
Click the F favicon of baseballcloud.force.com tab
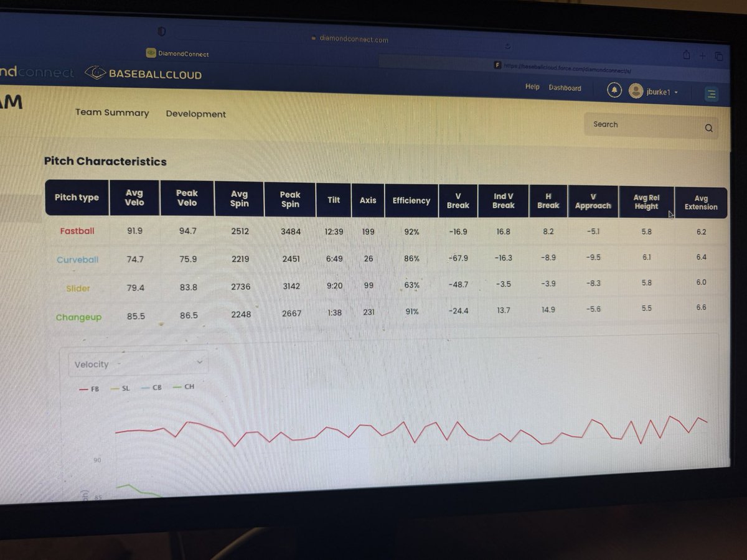[x=497, y=64]
